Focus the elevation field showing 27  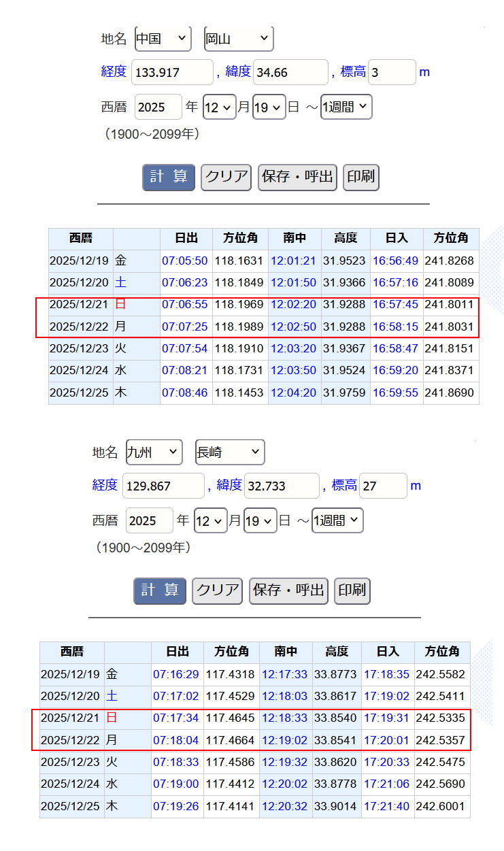382,486
